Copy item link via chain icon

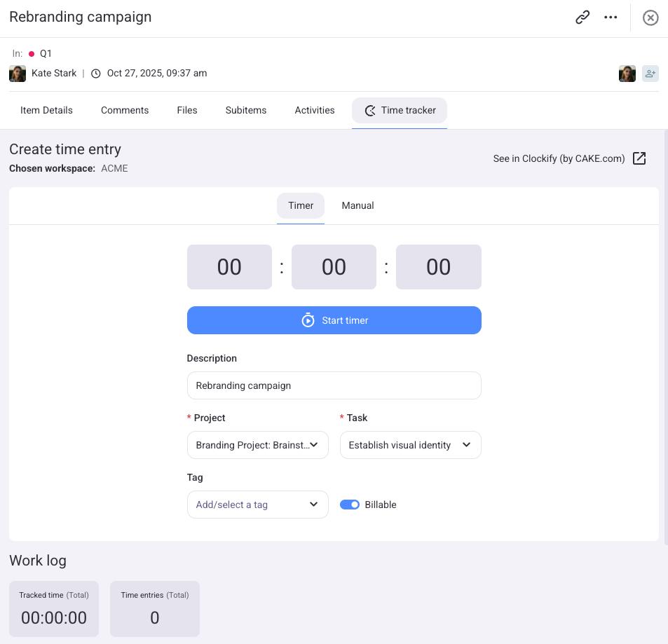[582, 18]
